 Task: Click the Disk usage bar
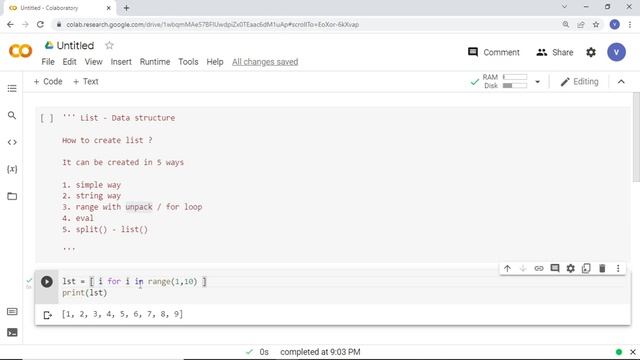515,86
